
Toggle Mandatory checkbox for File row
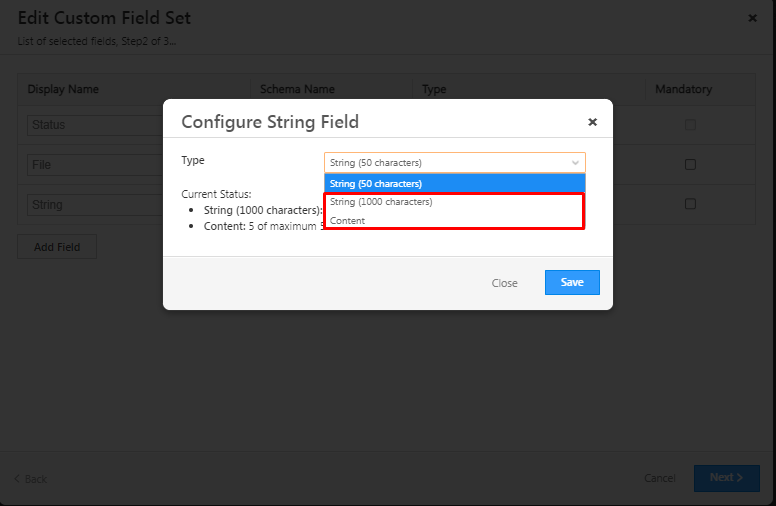coord(690,165)
